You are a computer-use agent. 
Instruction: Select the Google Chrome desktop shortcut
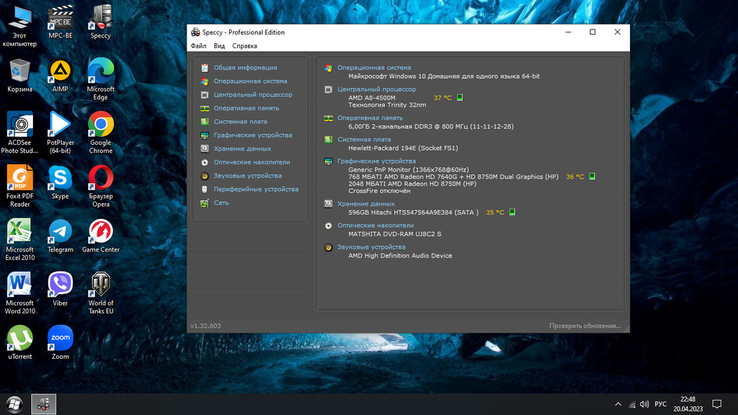101,133
